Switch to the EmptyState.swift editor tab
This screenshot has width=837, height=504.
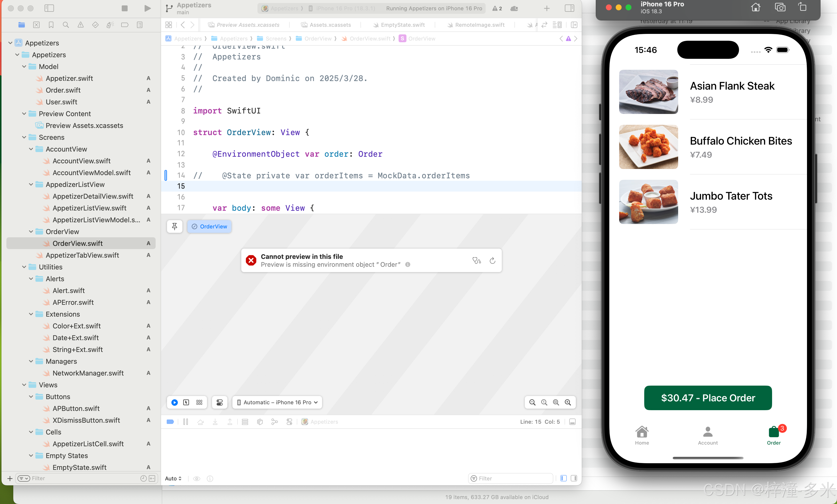point(403,25)
